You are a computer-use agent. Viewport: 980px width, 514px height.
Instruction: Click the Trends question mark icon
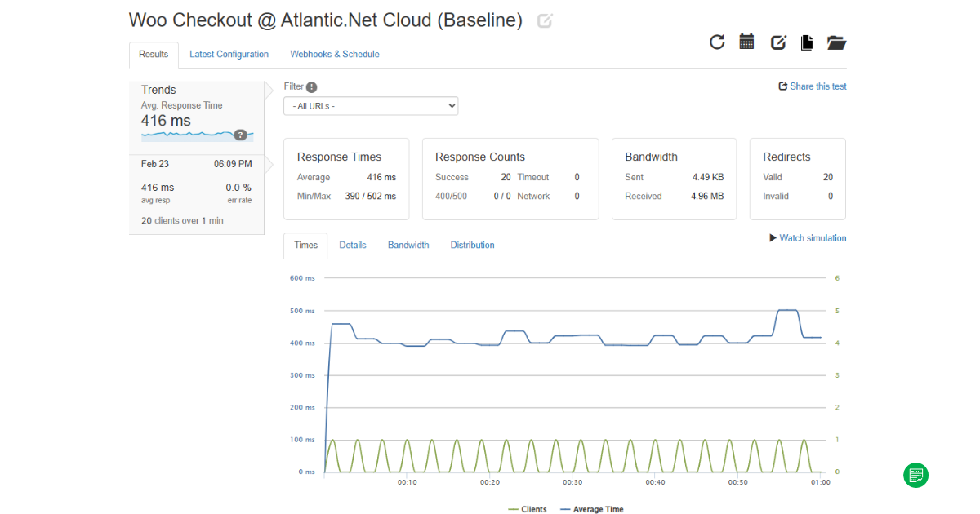[240, 135]
